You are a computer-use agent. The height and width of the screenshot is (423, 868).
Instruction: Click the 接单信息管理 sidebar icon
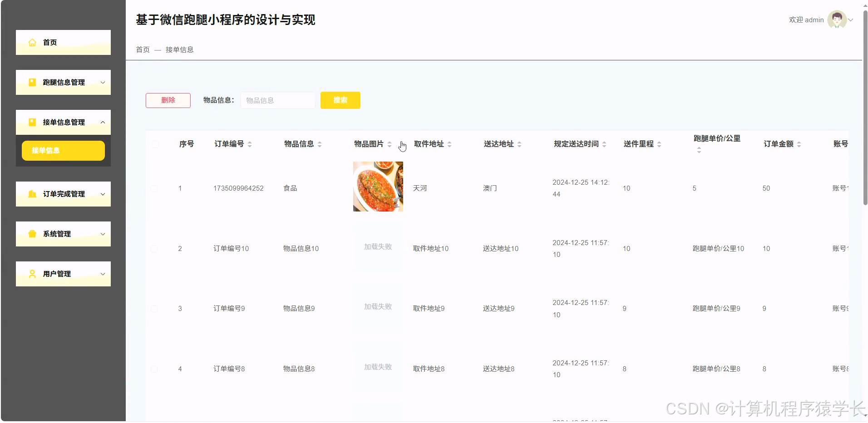click(x=32, y=122)
